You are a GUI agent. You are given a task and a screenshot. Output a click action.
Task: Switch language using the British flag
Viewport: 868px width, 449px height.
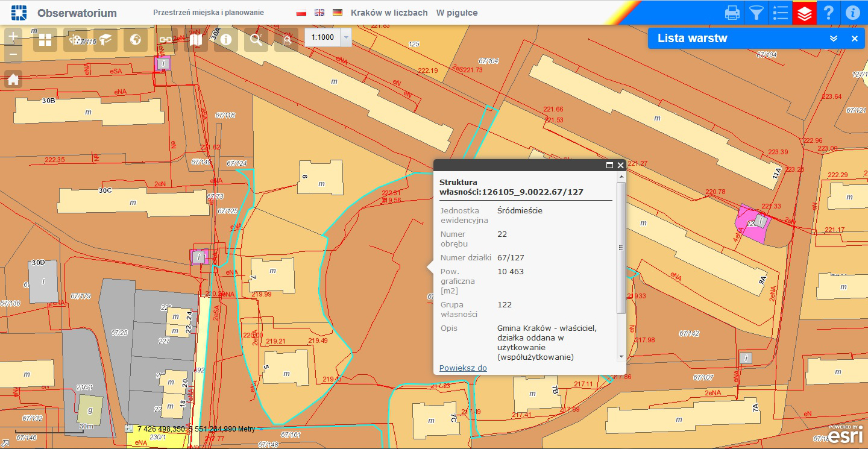(319, 13)
